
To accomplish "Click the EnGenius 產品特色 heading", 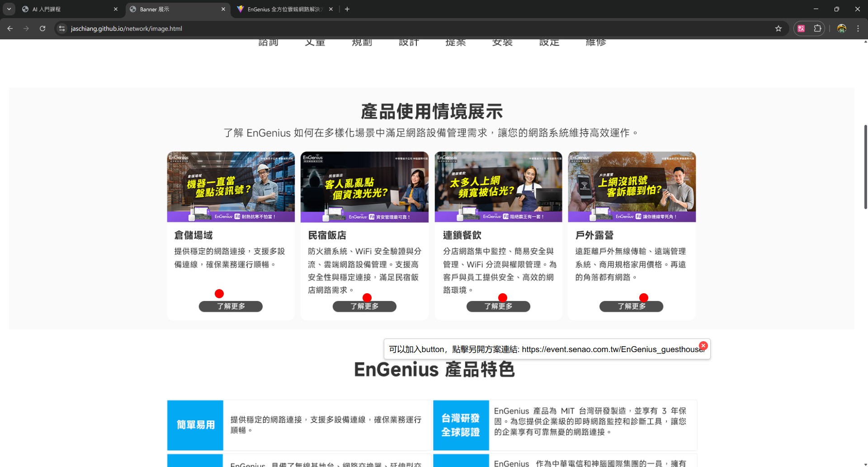I will pyautogui.click(x=434, y=369).
